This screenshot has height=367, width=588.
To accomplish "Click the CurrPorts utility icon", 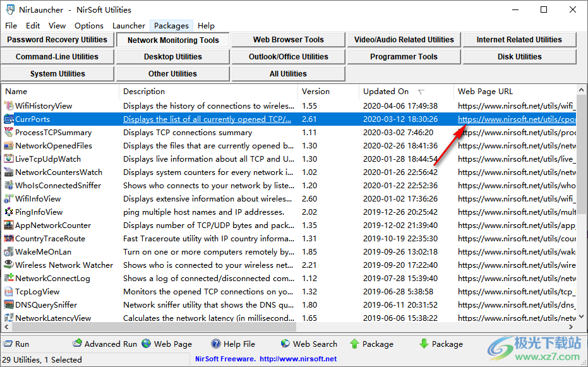I will point(8,119).
